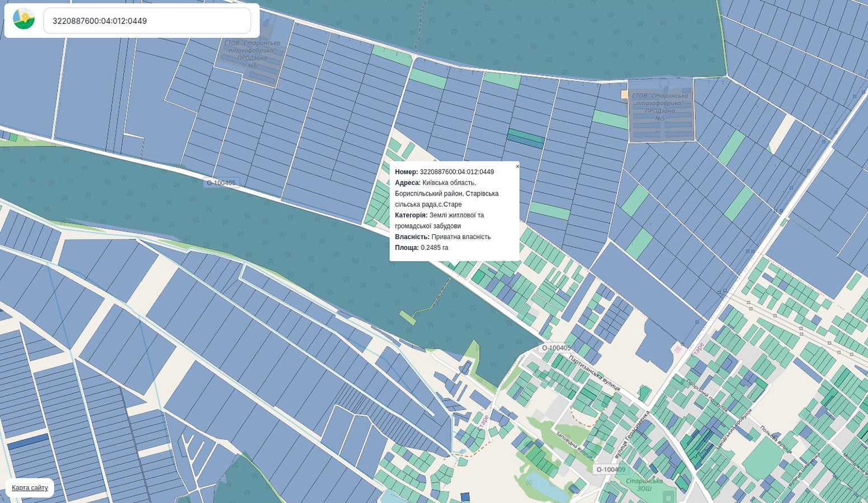Close the parcel info popup
This screenshot has width=868, height=503.
point(517,167)
